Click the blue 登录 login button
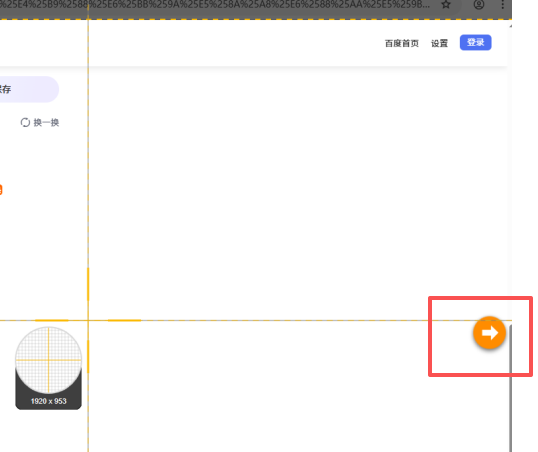538x452 pixels. coord(476,43)
